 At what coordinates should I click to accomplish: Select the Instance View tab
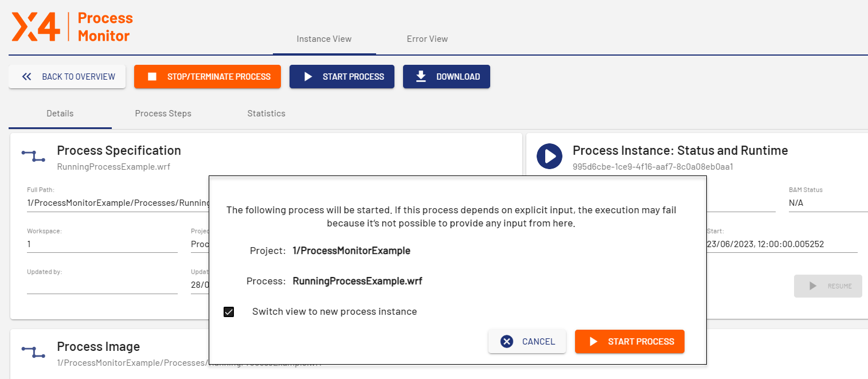[324, 39]
